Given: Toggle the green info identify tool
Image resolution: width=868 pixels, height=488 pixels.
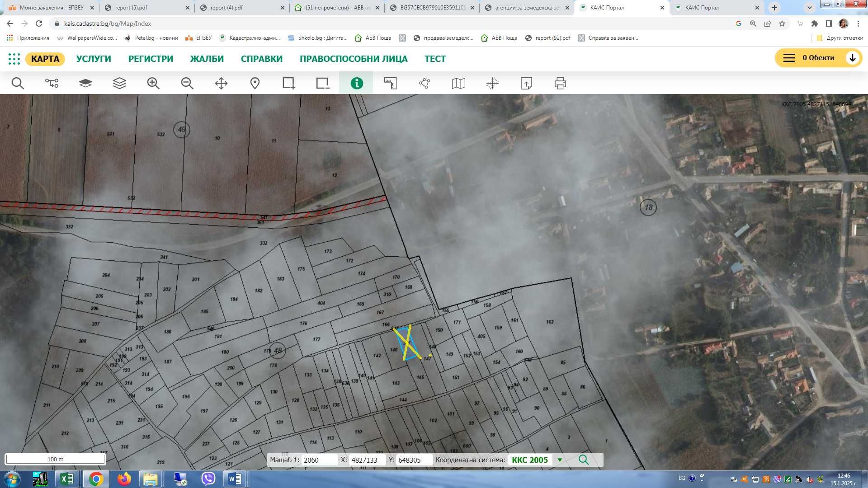Looking at the screenshot, I should pos(357,83).
